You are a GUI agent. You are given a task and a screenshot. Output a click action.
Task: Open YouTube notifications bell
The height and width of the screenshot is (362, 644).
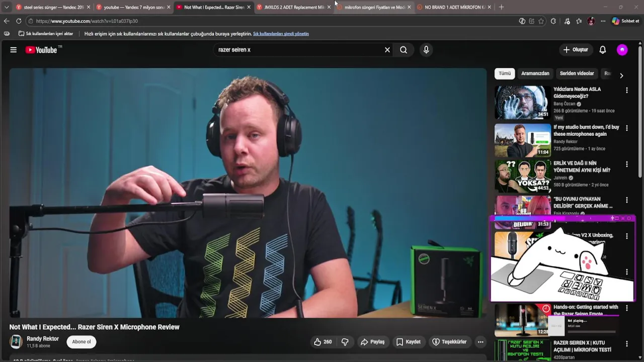point(603,50)
